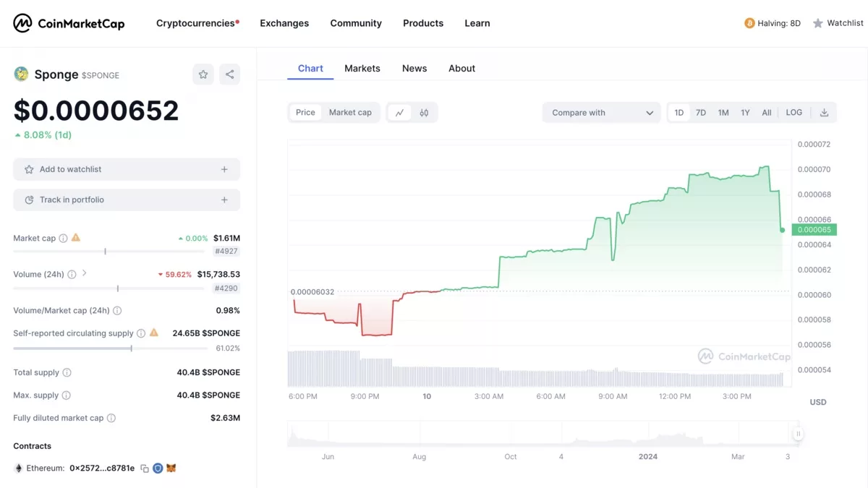868x488 pixels.
Task: Switch chart to Market cap view
Action: [x=350, y=112]
